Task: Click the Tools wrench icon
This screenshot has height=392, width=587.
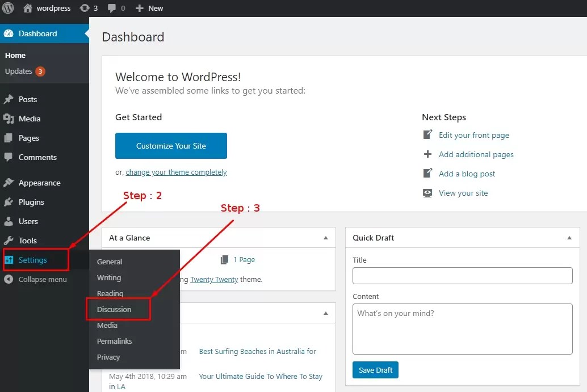Action: coord(9,241)
